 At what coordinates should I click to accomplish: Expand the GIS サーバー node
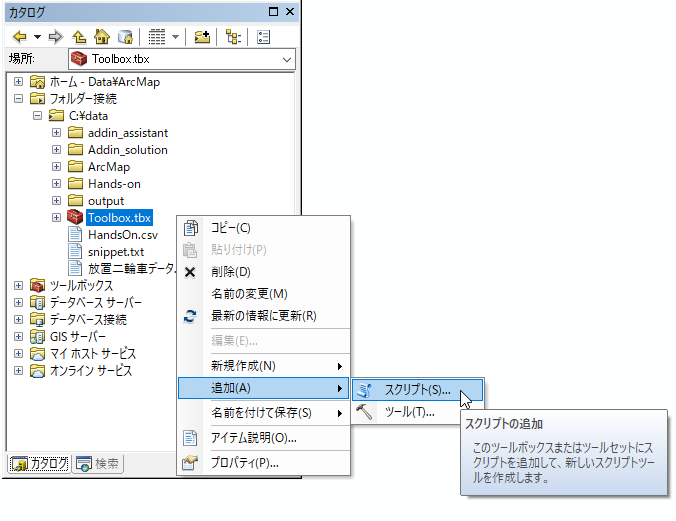coord(18,336)
